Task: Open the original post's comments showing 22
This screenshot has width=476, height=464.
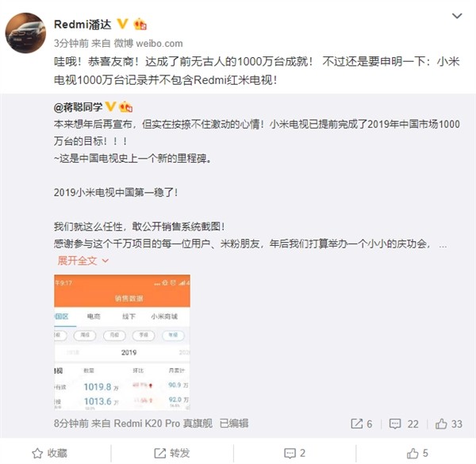Action: 404,424
